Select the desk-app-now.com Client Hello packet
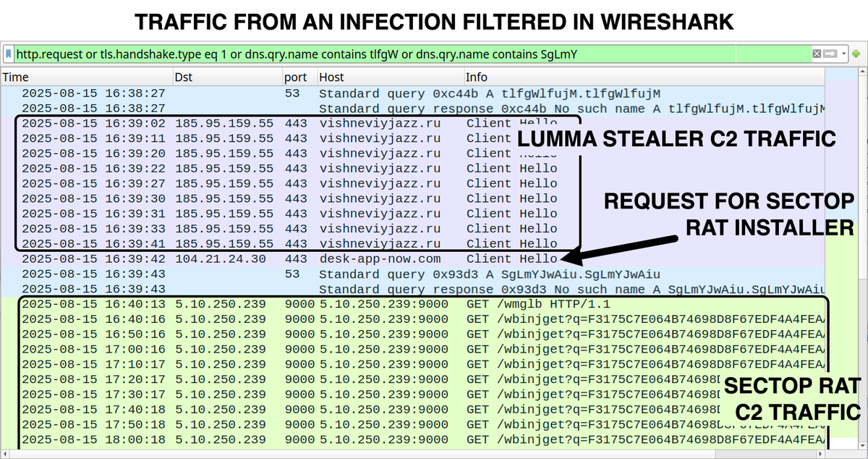 [412, 258]
